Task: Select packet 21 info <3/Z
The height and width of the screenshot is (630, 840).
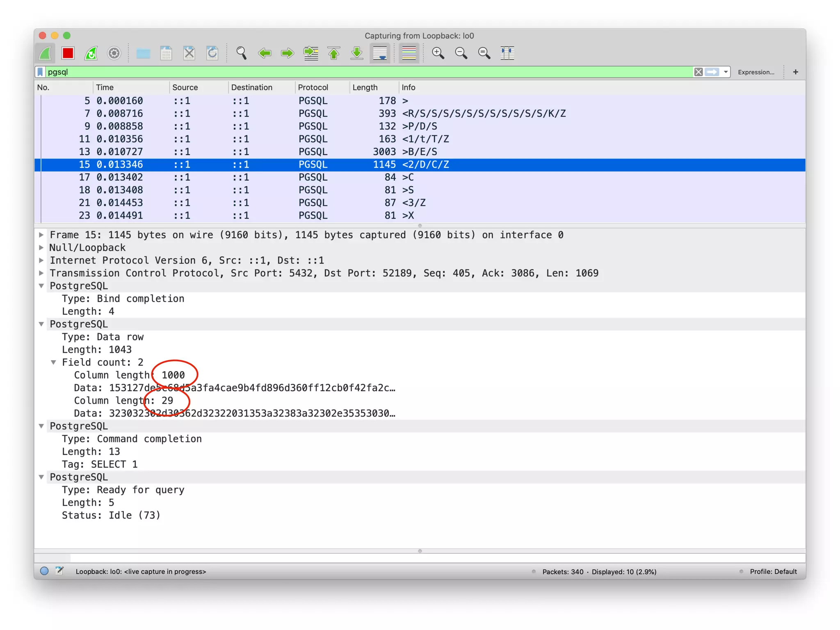Action: pyautogui.click(x=420, y=203)
